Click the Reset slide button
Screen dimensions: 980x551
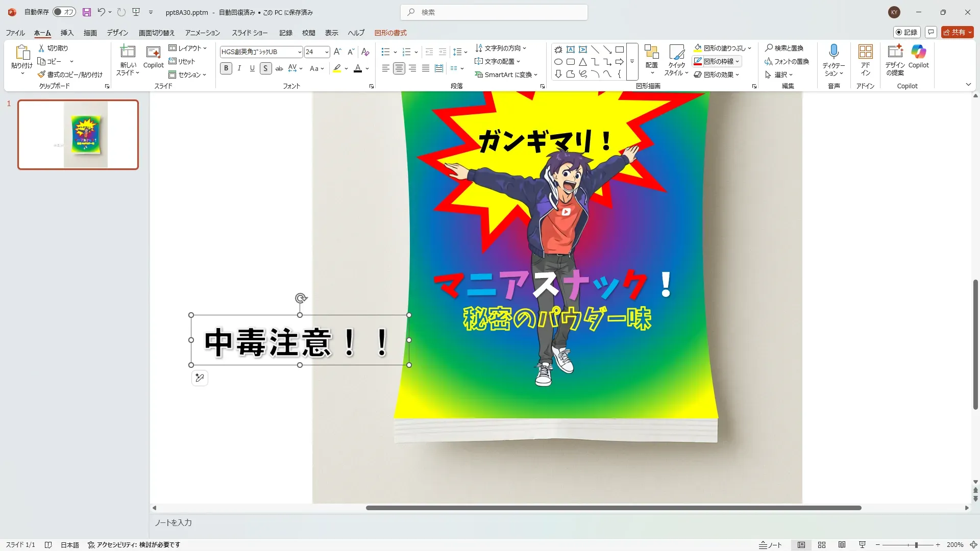(x=182, y=61)
